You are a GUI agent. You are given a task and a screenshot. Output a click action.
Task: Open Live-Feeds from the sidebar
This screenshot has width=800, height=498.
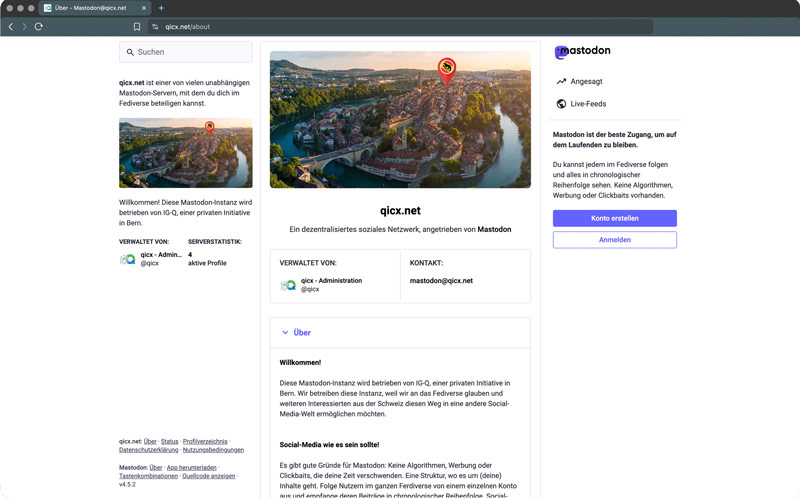pos(588,104)
